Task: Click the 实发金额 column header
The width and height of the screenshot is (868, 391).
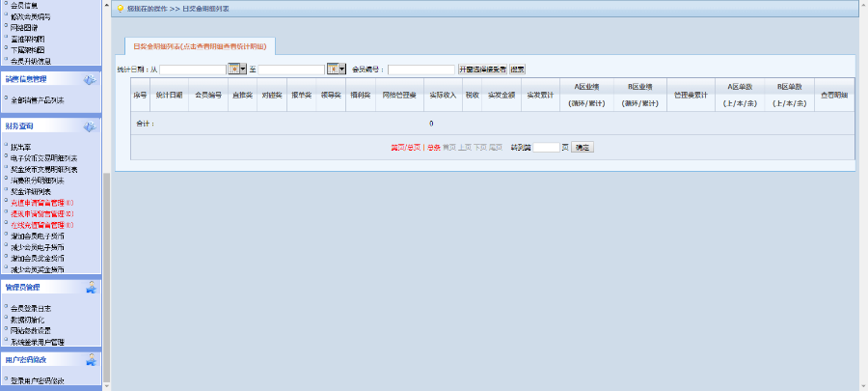Action: [x=501, y=96]
